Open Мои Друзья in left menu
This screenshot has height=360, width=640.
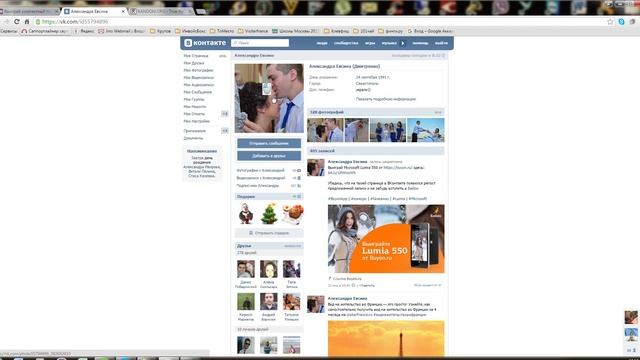[194, 63]
